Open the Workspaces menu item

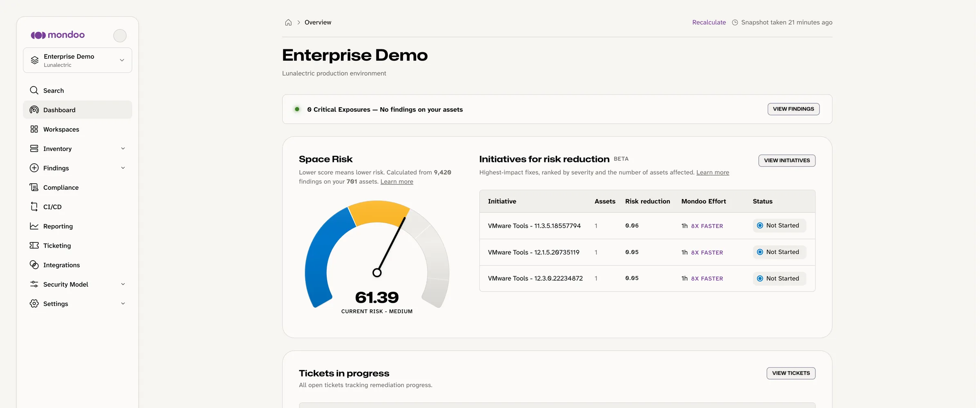tap(78, 129)
